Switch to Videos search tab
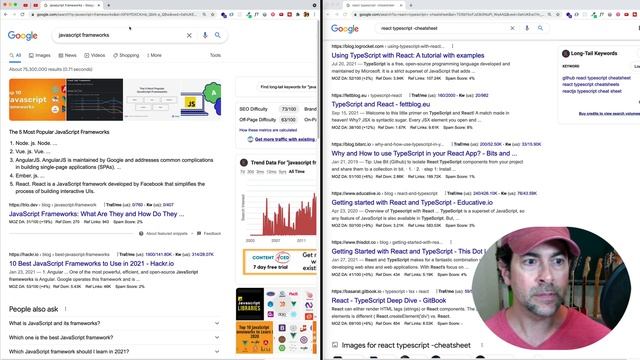The image size is (640, 360). coord(95,55)
